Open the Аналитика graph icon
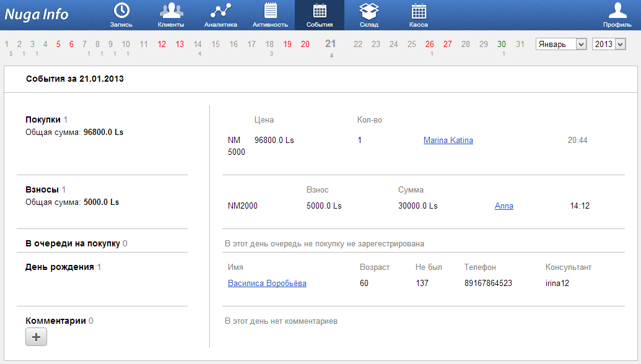The height and width of the screenshot is (364, 641). pyautogui.click(x=220, y=11)
